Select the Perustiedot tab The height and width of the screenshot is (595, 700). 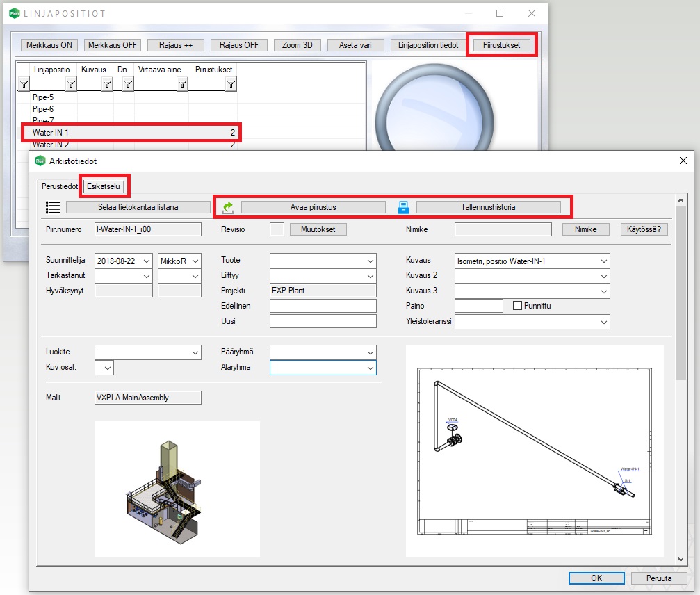[60, 186]
